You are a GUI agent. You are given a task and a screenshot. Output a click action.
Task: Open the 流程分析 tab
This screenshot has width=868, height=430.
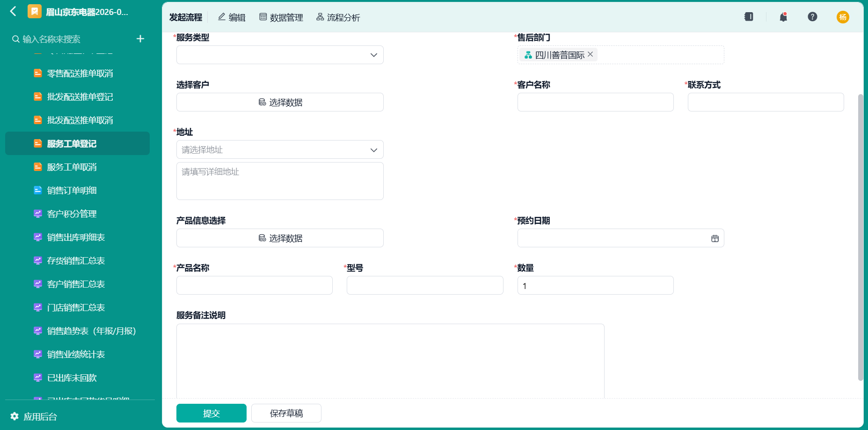click(x=338, y=17)
